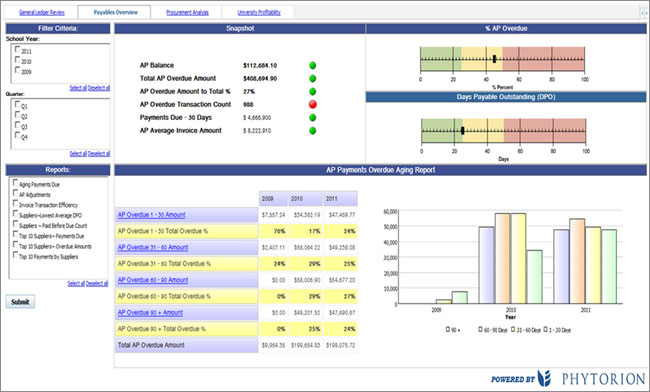This screenshot has width=650, height=392.
Task: Tick the Q4 quarter checkbox
Action: click(x=17, y=135)
